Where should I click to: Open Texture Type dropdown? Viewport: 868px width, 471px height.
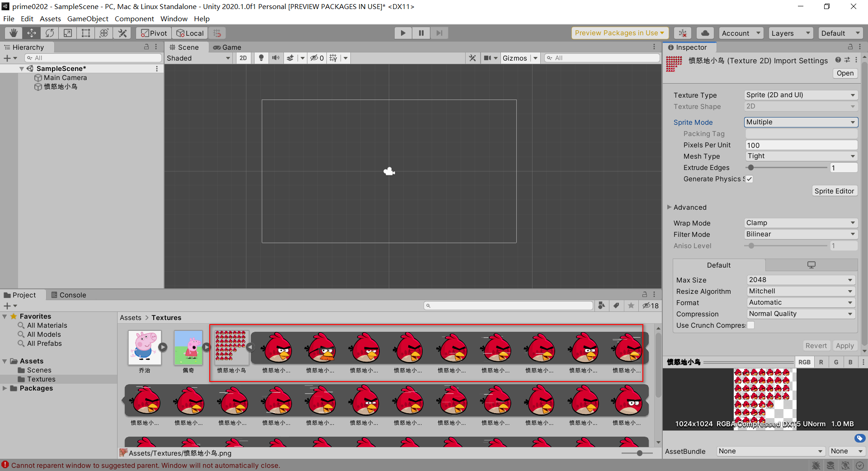801,95
